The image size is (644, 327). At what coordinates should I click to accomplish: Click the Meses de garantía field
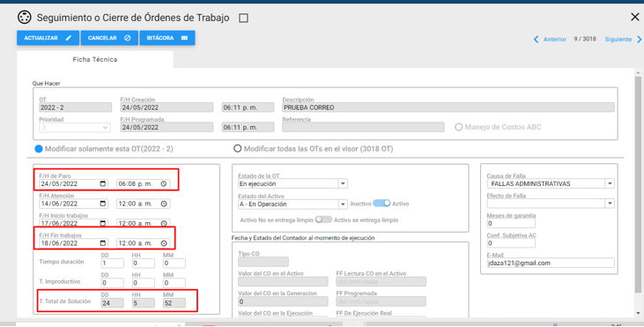coord(511,223)
